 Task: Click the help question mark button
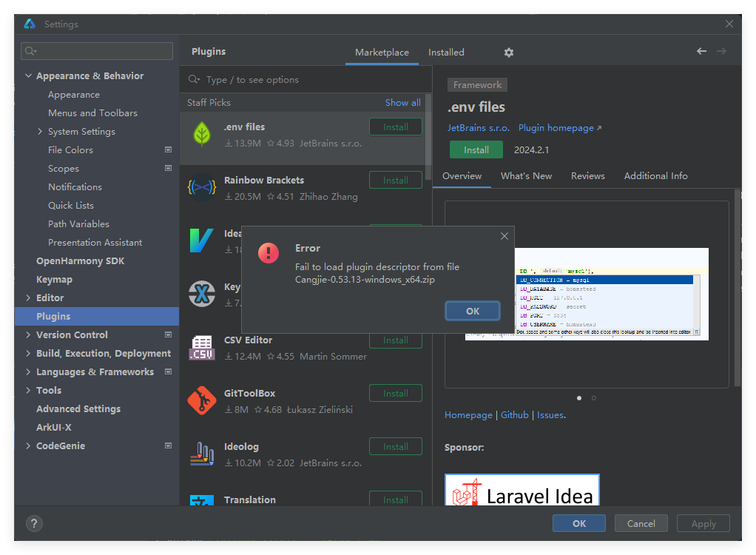pyautogui.click(x=34, y=524)
